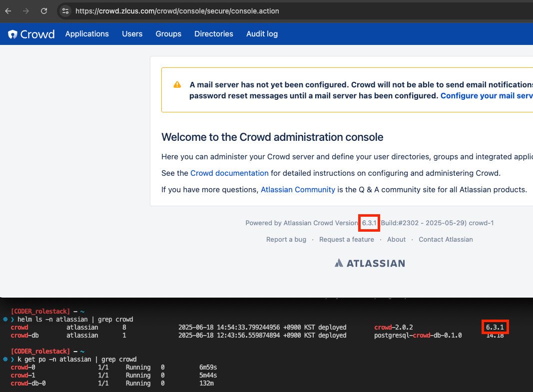
Task: Click the '132m' pod age value
Action: (206, 383)
